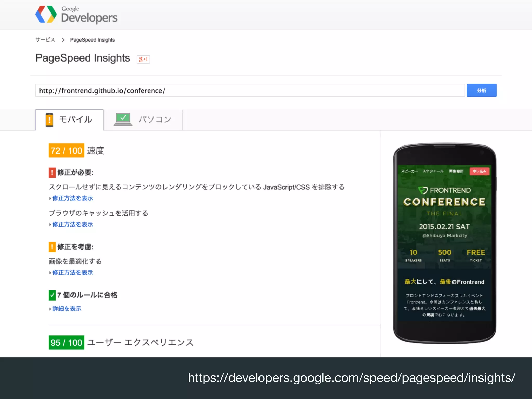Click the PageSpeed Insights page title

[x=83, y=58]
